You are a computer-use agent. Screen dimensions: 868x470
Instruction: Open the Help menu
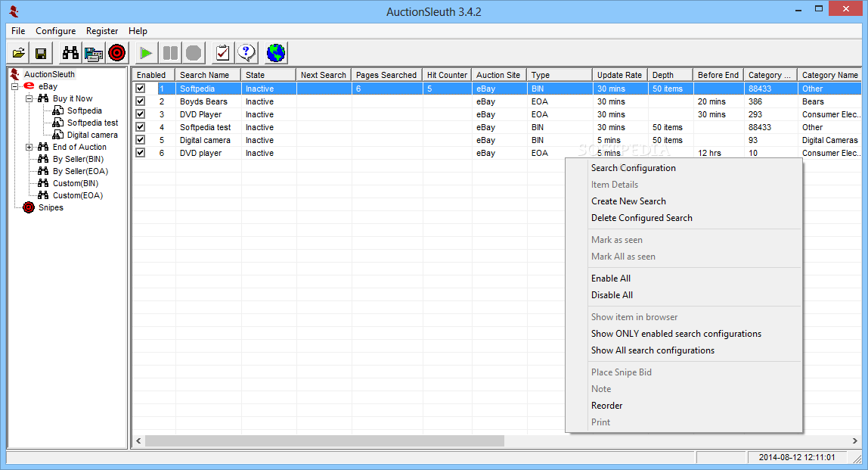[138, 31]
